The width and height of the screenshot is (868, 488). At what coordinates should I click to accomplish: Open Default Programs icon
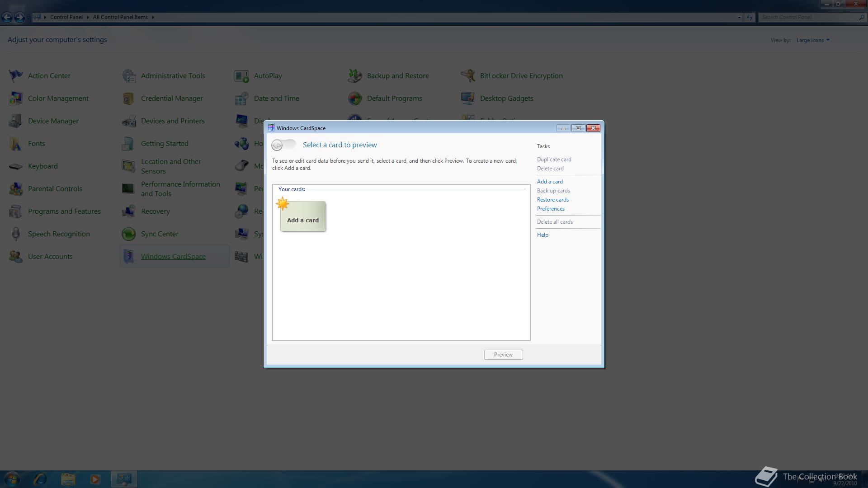tap(355, 98)
